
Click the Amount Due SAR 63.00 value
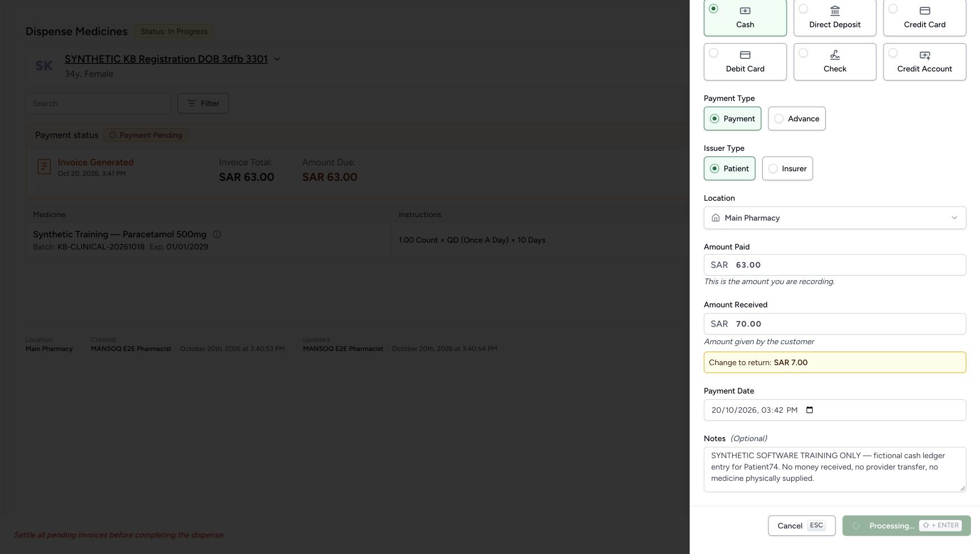330,177
